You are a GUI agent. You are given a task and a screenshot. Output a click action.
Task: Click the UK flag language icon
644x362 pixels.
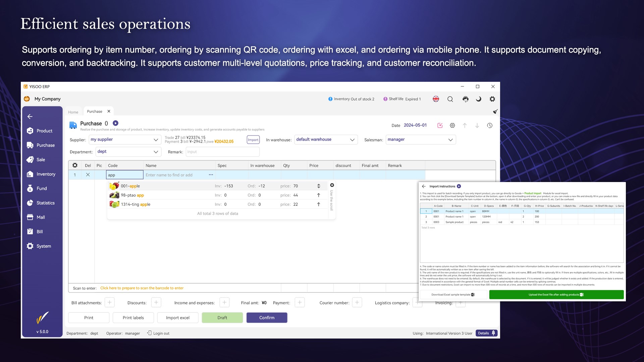tap(436, 99)
